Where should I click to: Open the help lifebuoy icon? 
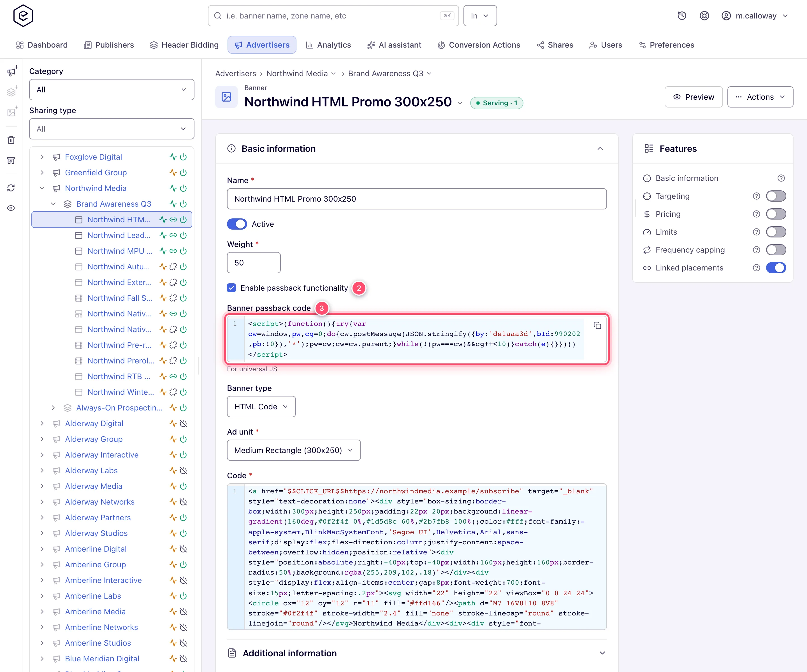[x=704, y=16]
